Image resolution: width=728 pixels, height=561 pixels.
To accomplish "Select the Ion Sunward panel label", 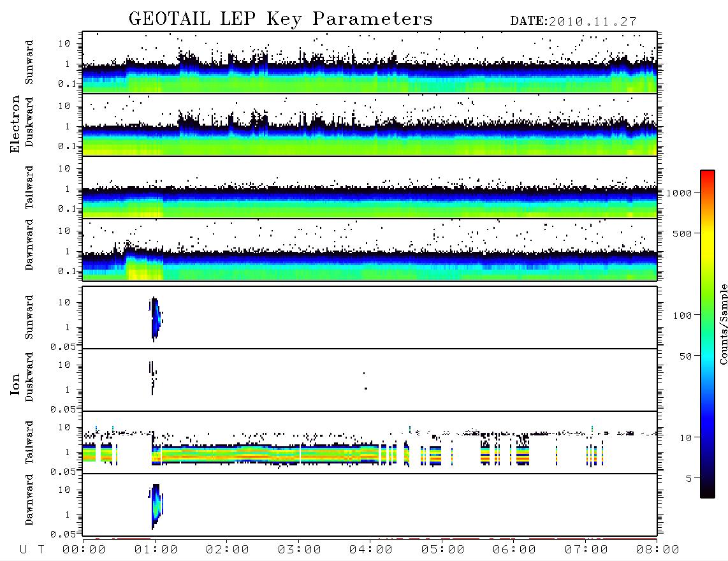I will (x=29, y=317).
